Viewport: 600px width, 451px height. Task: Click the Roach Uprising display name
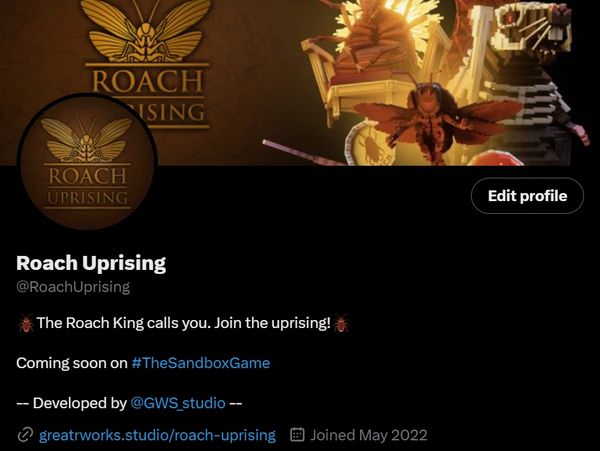click(x=91, y=263)
